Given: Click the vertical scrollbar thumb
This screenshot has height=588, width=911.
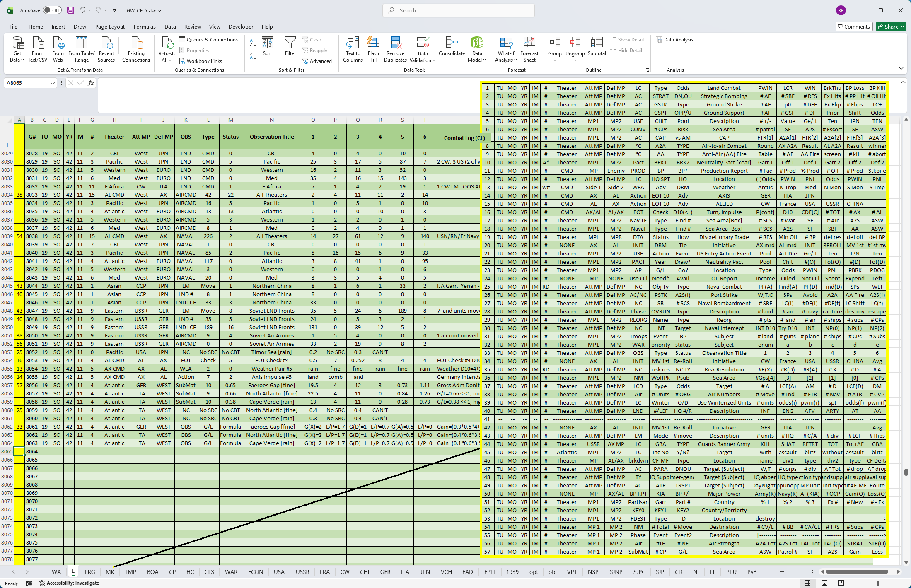Looking at the screenshot, I should coord(906,472).
